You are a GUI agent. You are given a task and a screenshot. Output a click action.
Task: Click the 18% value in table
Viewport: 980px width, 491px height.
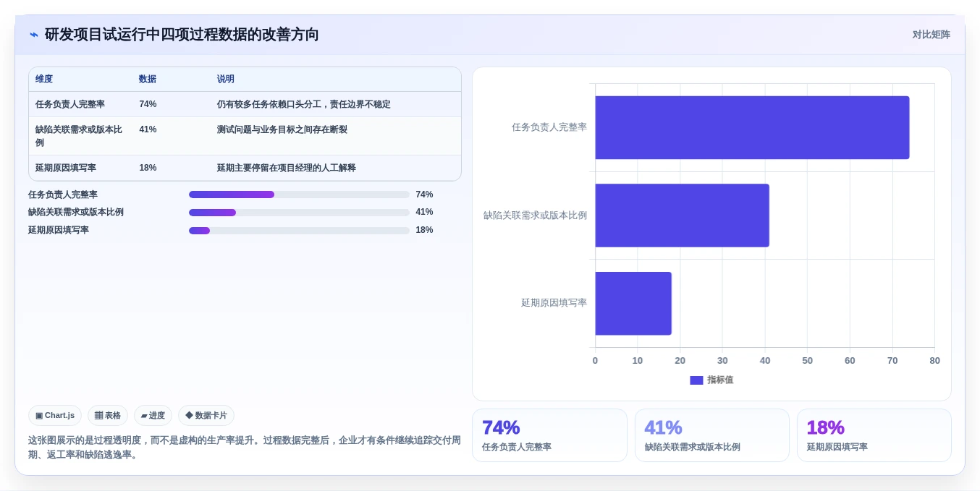tap(148, 168)
